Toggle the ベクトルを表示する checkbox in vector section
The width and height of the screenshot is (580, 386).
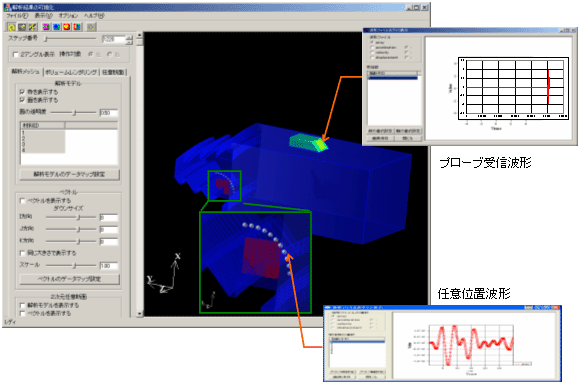22,201
